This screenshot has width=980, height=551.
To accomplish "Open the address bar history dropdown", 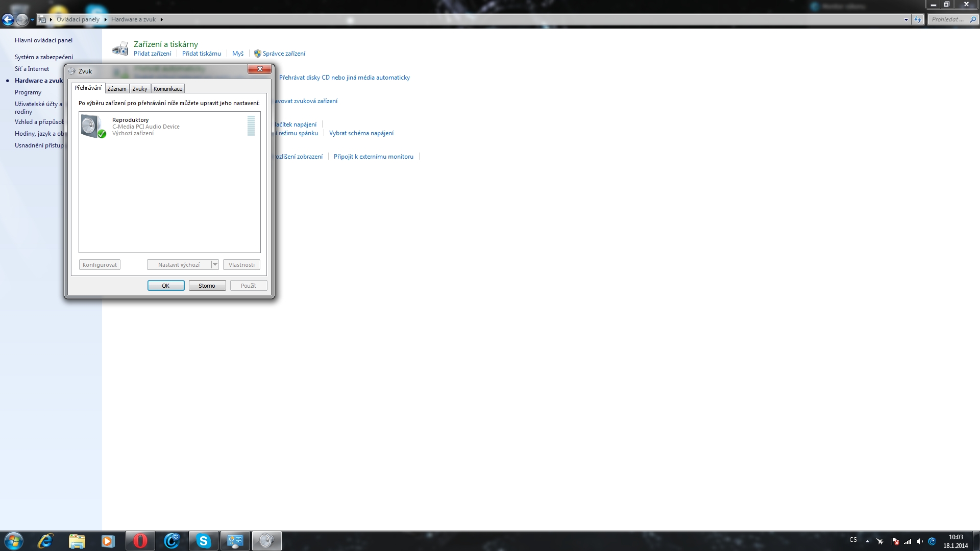I will 906,20.
